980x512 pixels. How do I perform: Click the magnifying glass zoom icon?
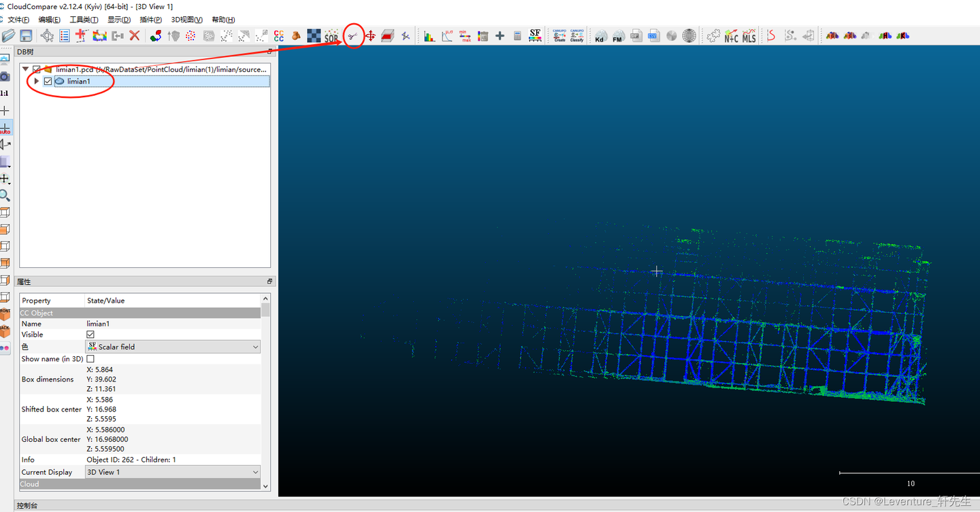point(5,196)
